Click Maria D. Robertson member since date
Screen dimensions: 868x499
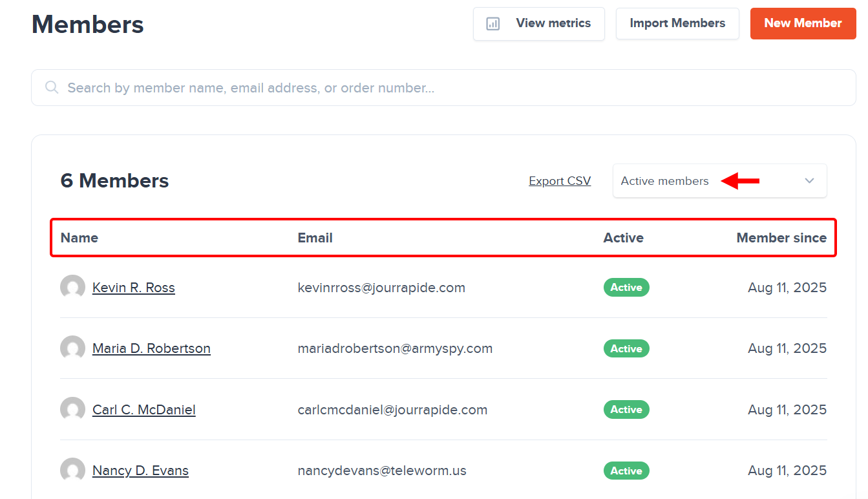787,348
